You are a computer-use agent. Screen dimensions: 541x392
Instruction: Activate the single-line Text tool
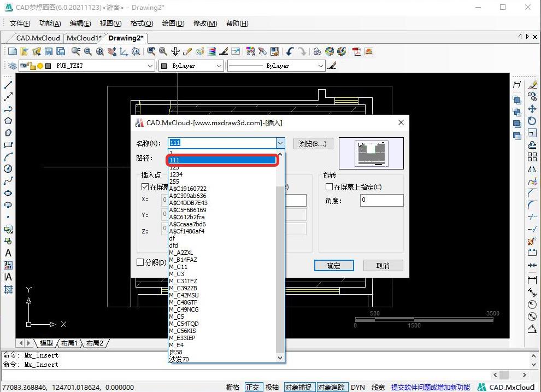(8, 253)
